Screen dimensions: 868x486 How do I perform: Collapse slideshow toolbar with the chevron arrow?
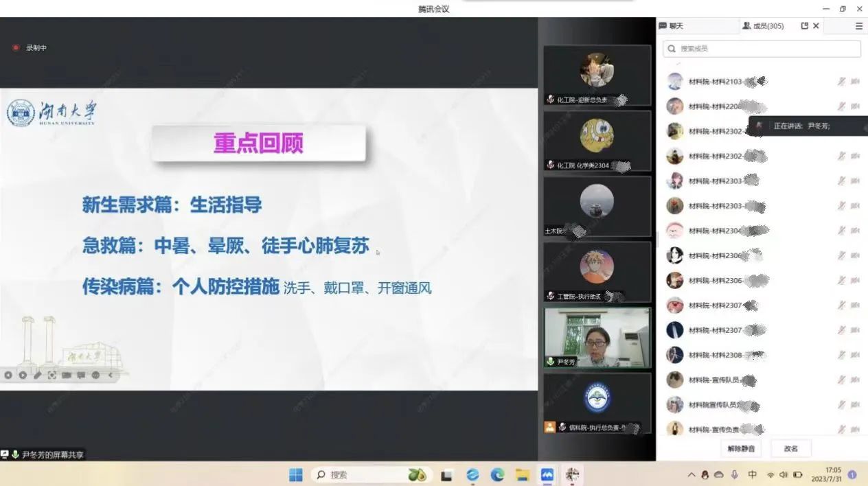(x=111, y=375)
